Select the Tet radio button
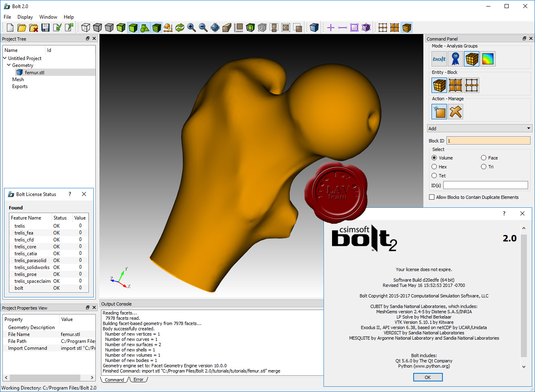Screen dimensions: 535x392 click(x=434, y=176)
